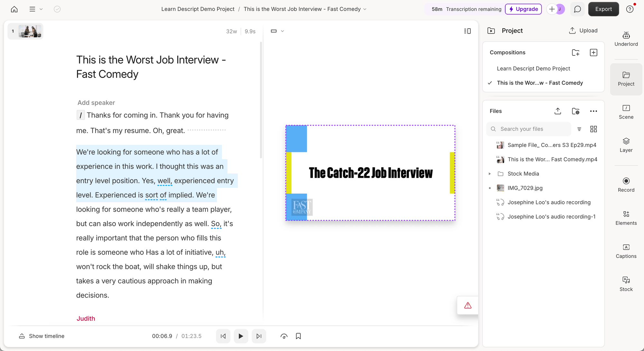Click the bookmark playback marker icon
The height and width of the screenshot is (351, 644).
click(299, 336)
